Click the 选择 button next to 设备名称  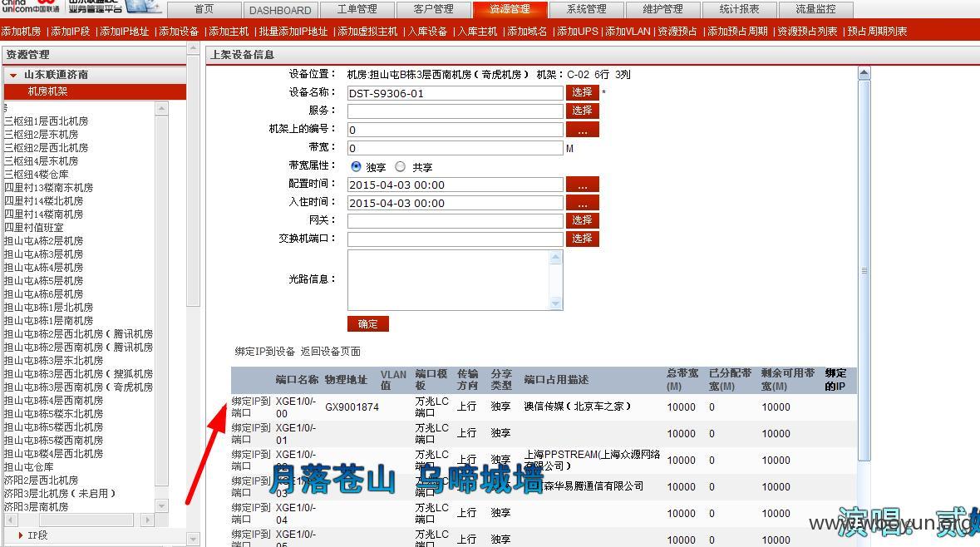pos(583,92)
